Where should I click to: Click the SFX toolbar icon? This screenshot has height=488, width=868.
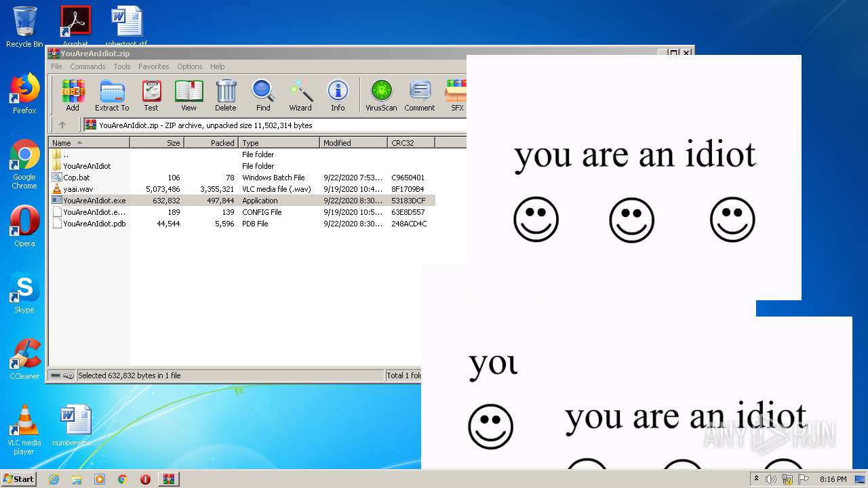click(x=457, y=96)
